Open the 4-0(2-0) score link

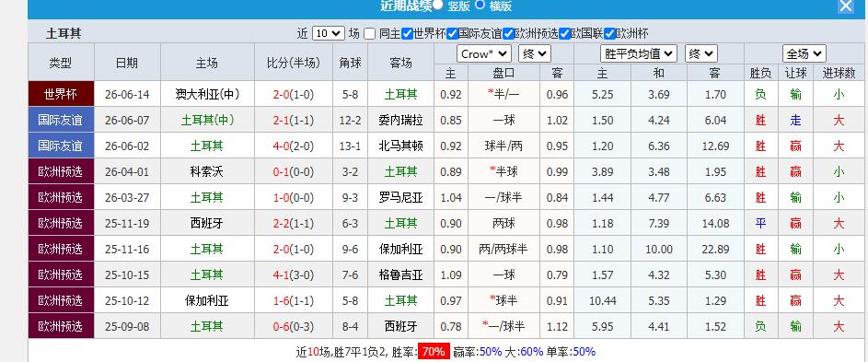pyautogui.click(x=294, y=146)
